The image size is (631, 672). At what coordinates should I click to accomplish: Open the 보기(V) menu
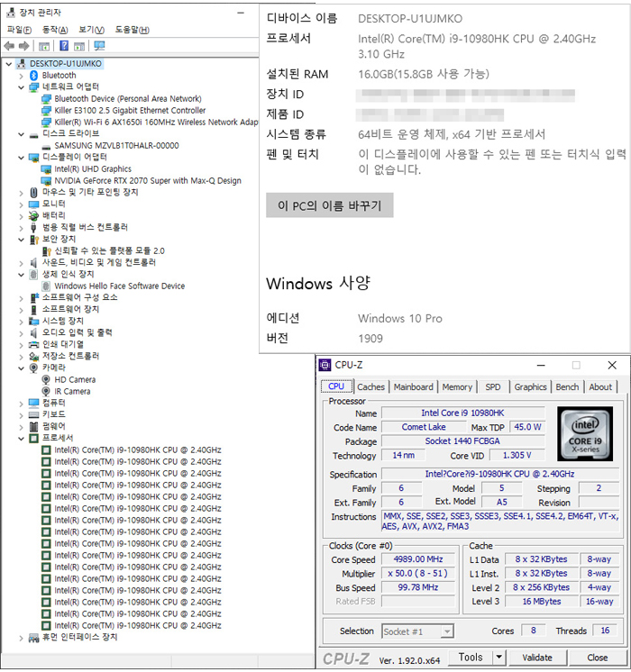pos(91,30)
